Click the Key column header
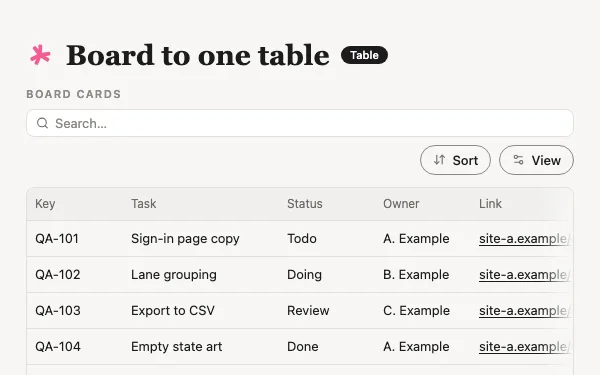 45,204
